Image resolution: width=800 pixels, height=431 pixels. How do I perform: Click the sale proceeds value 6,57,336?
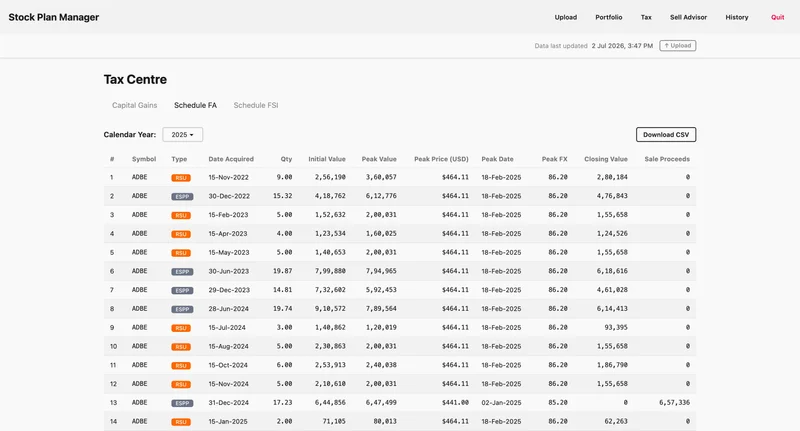pyautogui.click(x=674, y=402)
